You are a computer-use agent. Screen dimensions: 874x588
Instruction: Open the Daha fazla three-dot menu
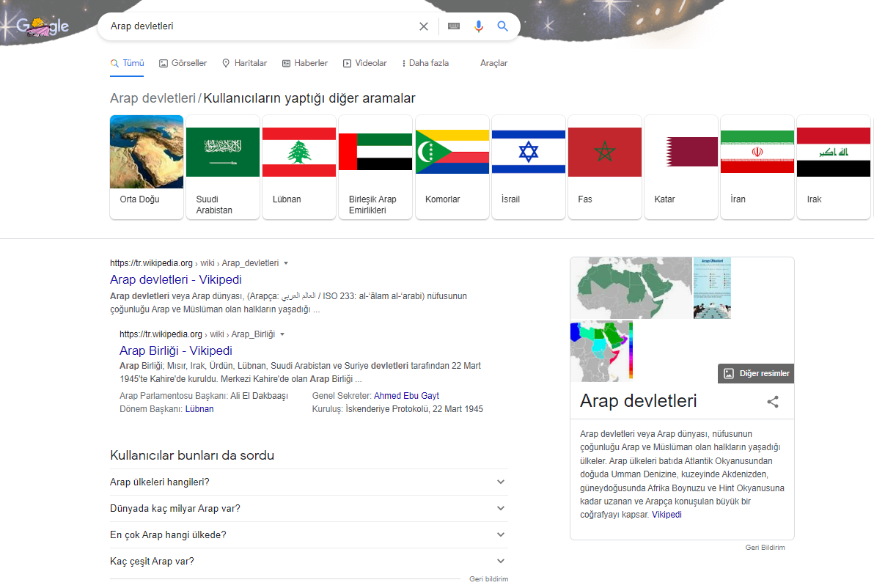point(425,63)
